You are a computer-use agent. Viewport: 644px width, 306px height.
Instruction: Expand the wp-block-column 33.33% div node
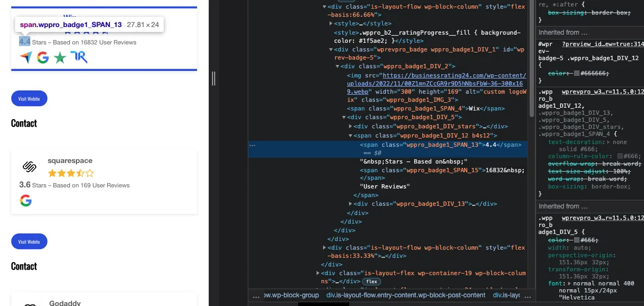(x=325, y=248)
